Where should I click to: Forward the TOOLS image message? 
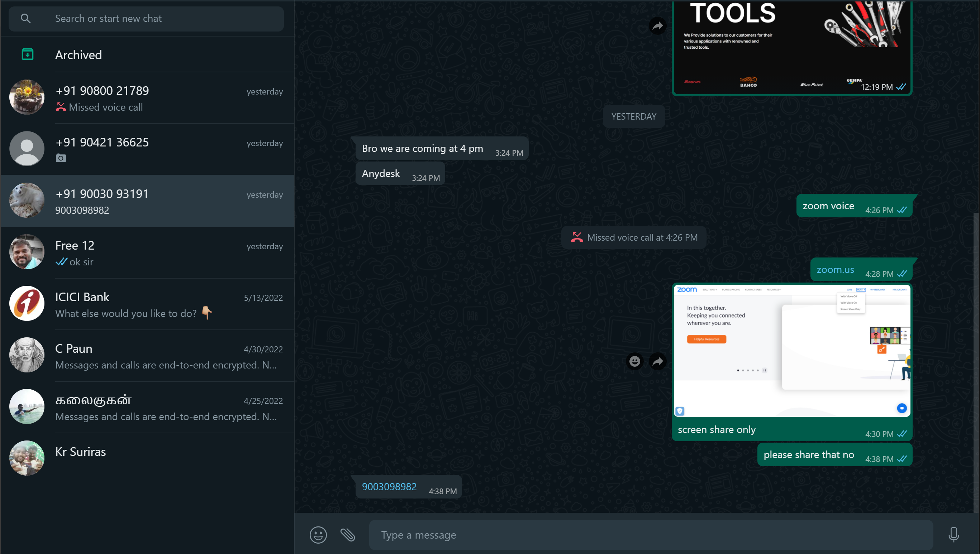tap(657, 26)
